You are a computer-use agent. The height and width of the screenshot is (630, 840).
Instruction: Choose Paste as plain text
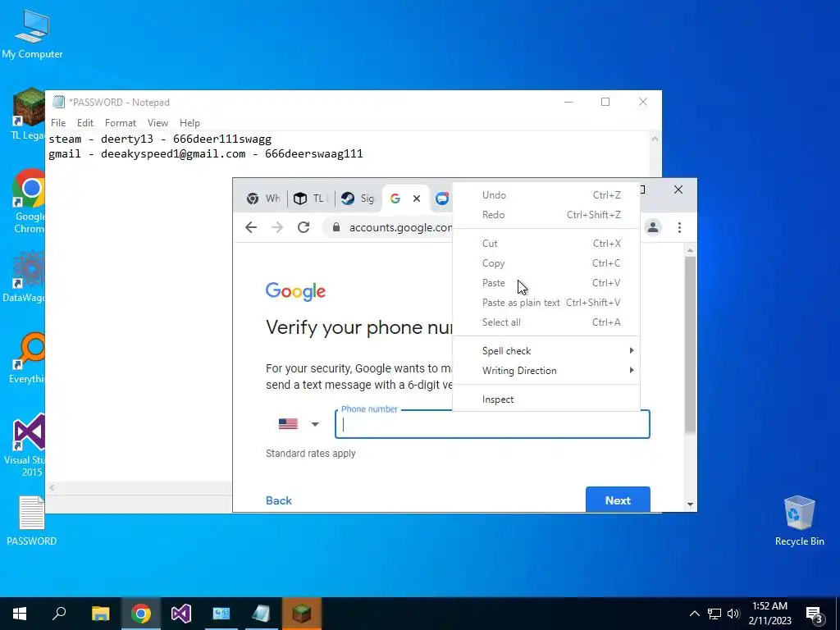[x=546, y=303]
